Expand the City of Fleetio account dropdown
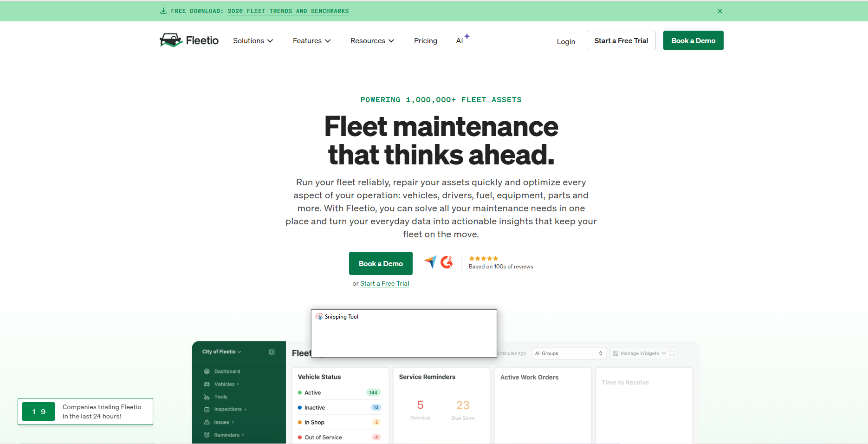Screen dimensions: 868x444 [x=221, y=352]
